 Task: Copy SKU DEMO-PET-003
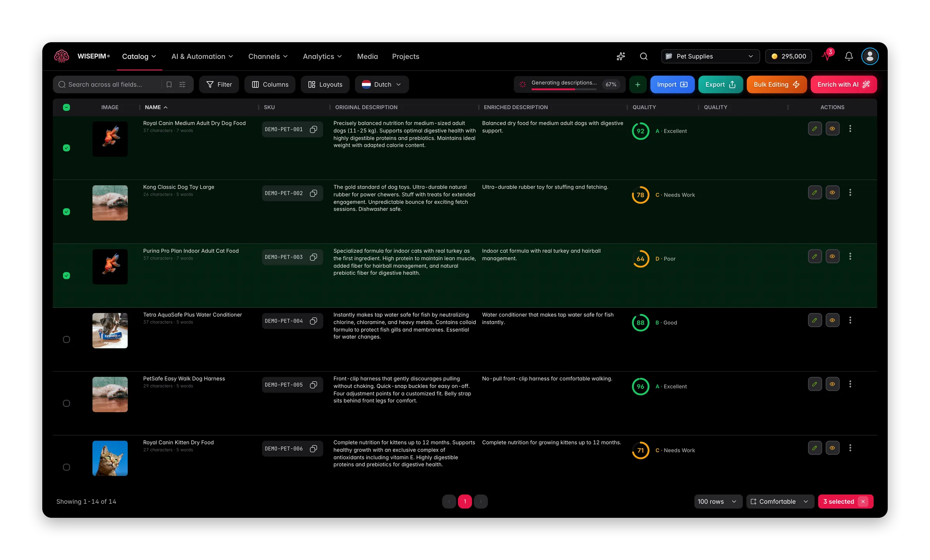[x=313, y=257]
